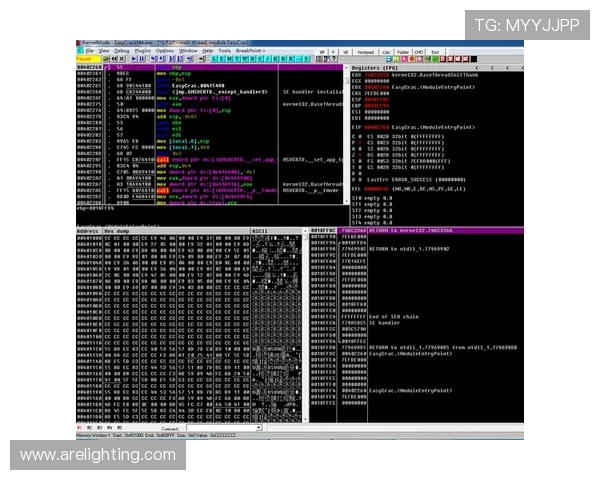Click the Folder toolbar button
The height and width of the screenshot is (480, 600).
coord(402,51)
